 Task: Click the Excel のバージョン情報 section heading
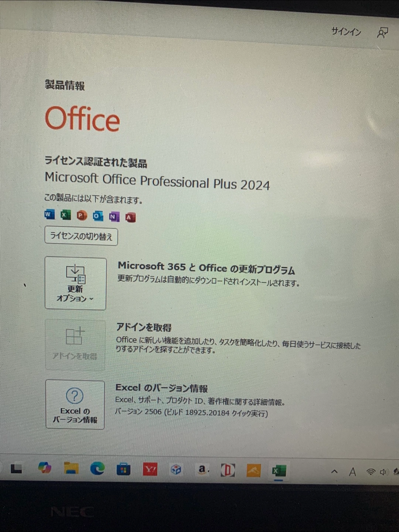coord(161,388)
